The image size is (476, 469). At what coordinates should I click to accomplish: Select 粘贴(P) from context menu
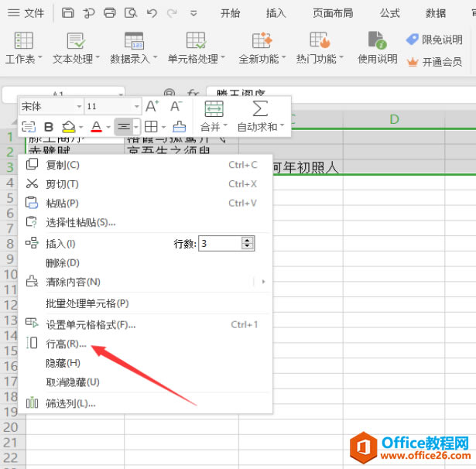(145, 203)
